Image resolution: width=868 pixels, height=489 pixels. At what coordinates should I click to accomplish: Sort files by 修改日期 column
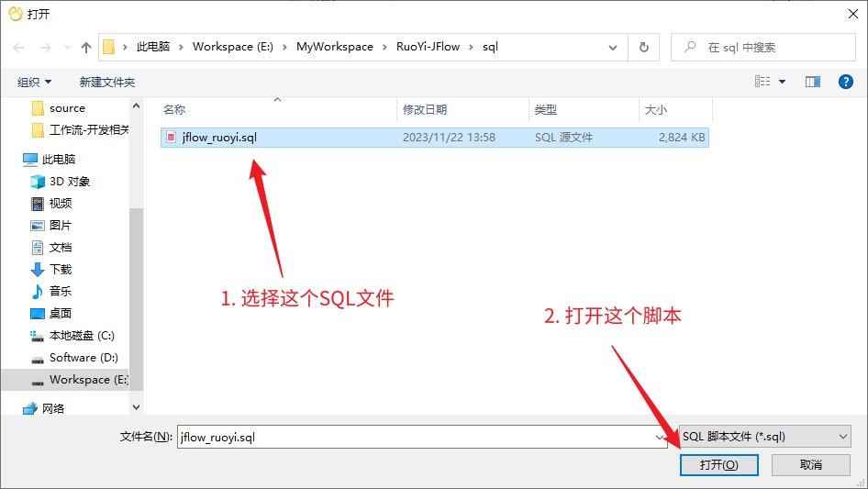tap(425, 109)
